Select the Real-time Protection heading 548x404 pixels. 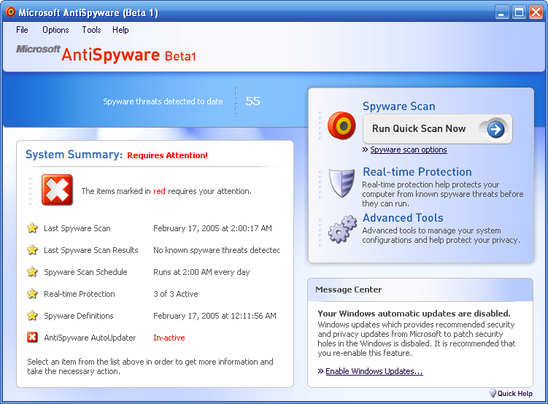point(417,172)
